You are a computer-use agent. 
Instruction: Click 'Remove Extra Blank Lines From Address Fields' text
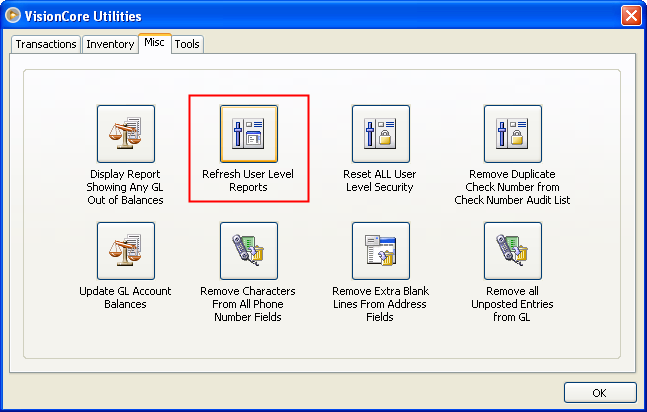(x=380, y=304)
